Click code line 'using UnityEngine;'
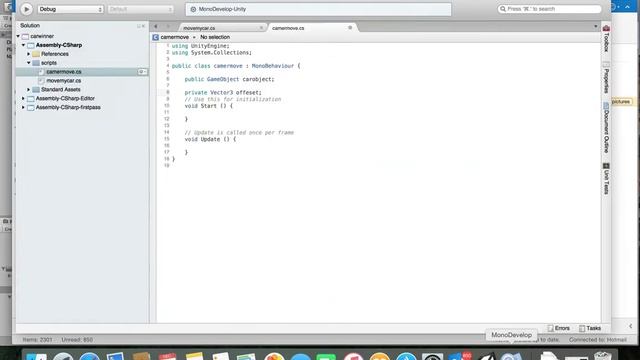This screenshot has width=640, height=360. tap(200, 46)
